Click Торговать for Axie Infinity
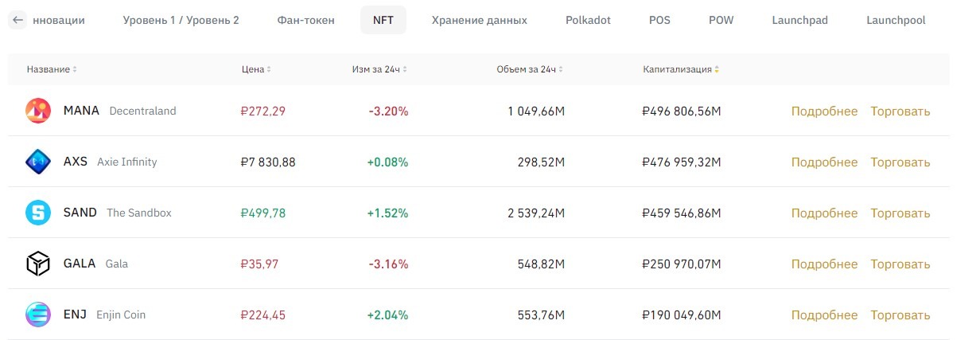 [x=900, y=162]
